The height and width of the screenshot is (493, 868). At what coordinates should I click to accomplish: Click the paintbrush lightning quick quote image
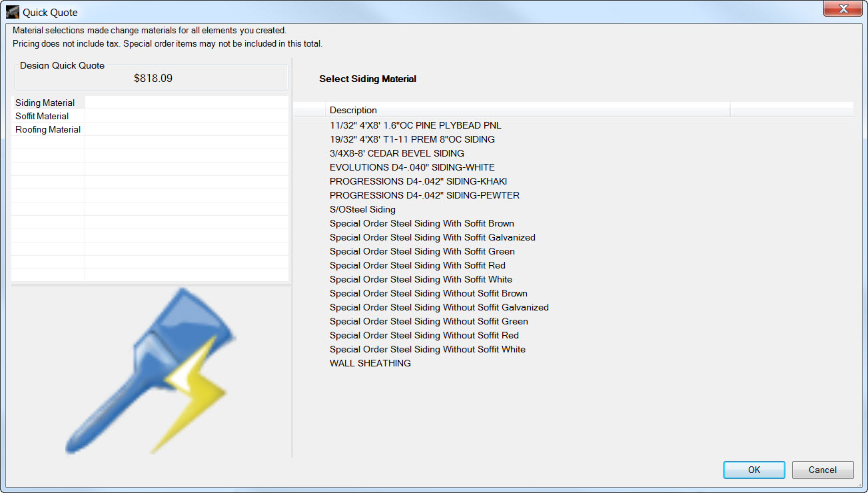click(x=150, y=371)
